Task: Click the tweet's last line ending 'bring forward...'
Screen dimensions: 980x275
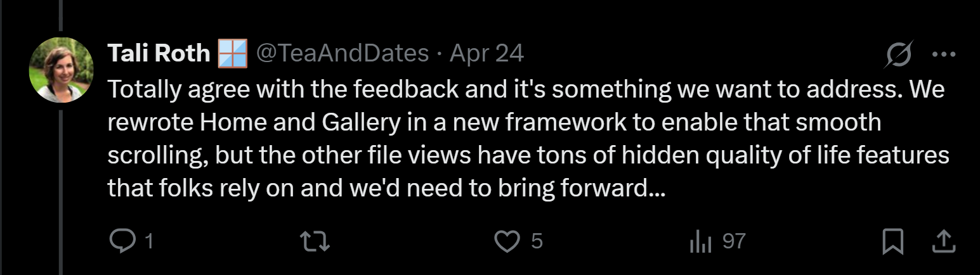Action: tap(386, 188)
